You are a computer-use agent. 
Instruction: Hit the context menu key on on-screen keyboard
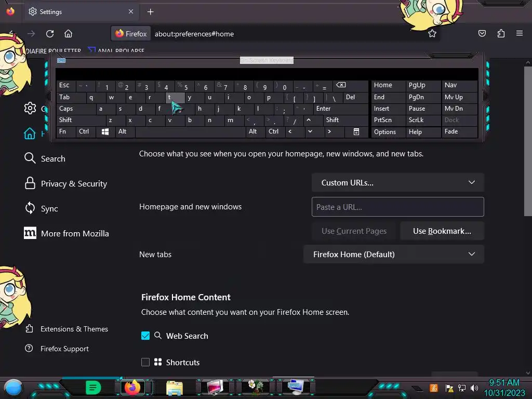tap(356, 131)
